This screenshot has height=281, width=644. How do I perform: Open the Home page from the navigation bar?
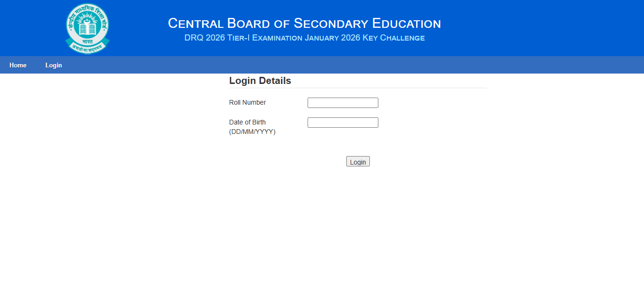point(17,65)
